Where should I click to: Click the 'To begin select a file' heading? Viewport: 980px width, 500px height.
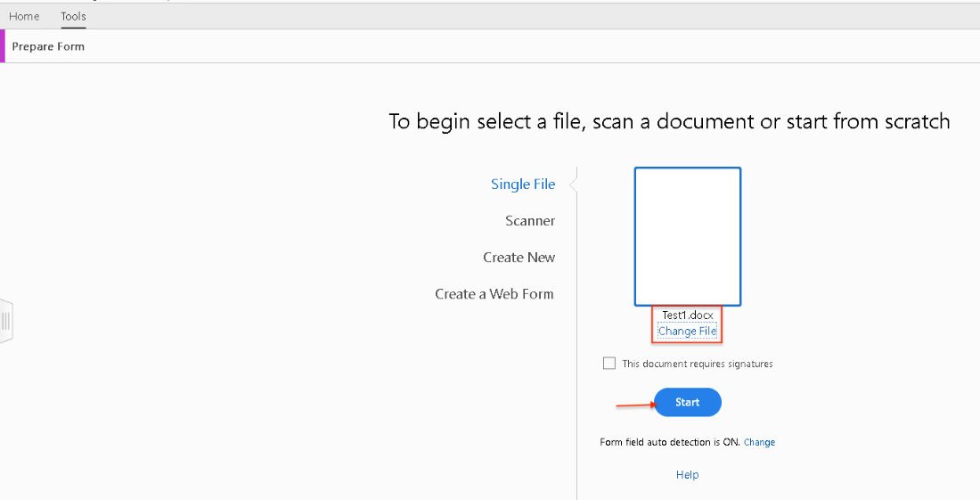669,122
